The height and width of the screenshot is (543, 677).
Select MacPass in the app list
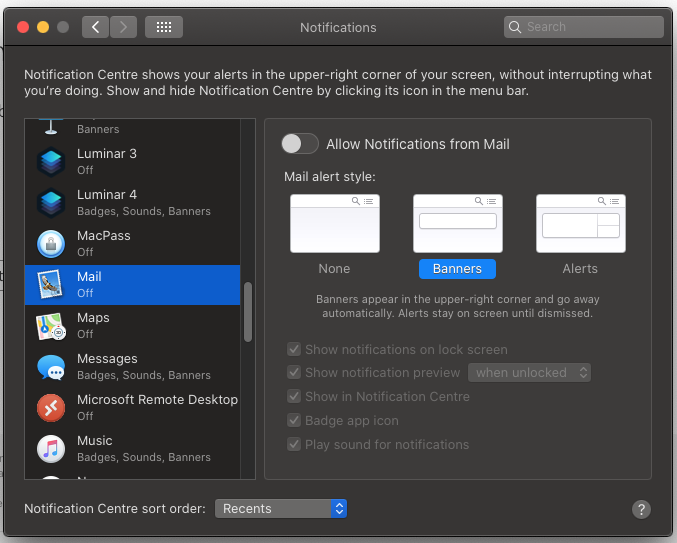(133, 244)
